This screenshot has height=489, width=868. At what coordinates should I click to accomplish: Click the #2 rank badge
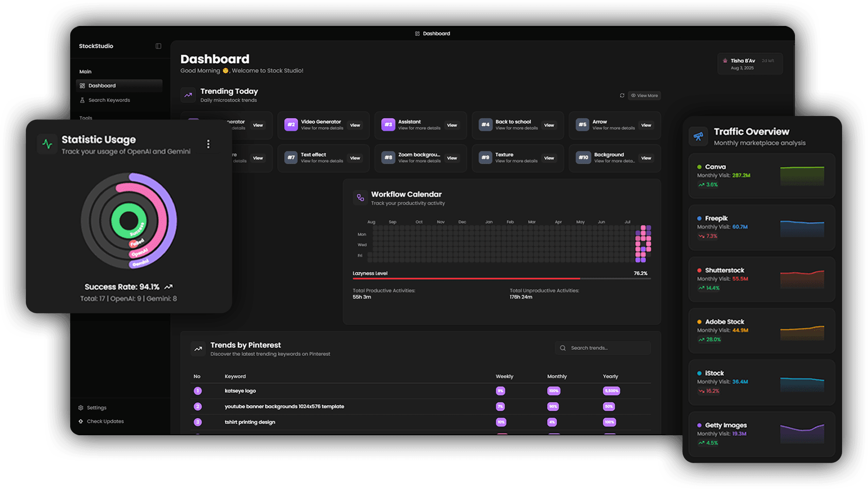[x=291, y=125]
